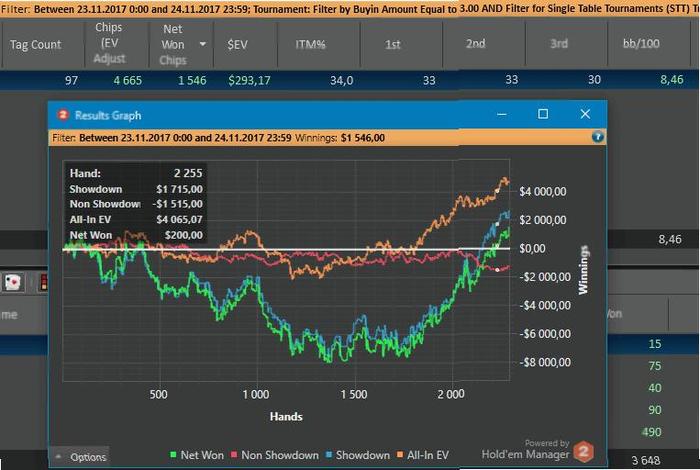700x470 pixels.
Task: Minimize the Results Graph window
Action: click(x=502, y=114)
